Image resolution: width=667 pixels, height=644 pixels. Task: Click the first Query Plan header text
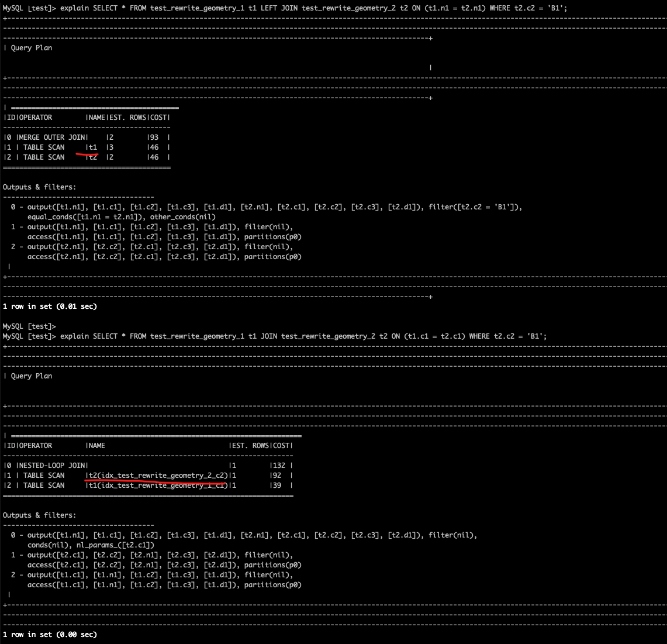(32, 48)
